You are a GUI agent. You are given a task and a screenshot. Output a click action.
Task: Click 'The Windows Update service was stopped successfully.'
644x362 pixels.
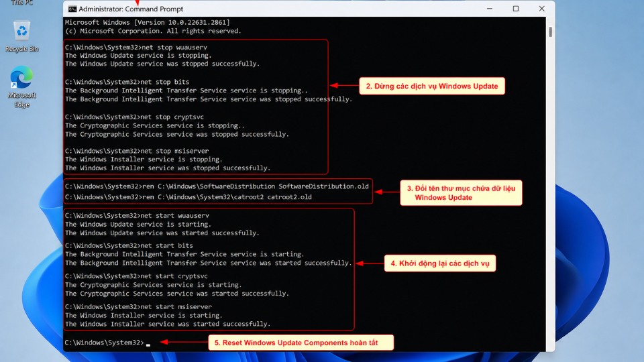point(162,64)
